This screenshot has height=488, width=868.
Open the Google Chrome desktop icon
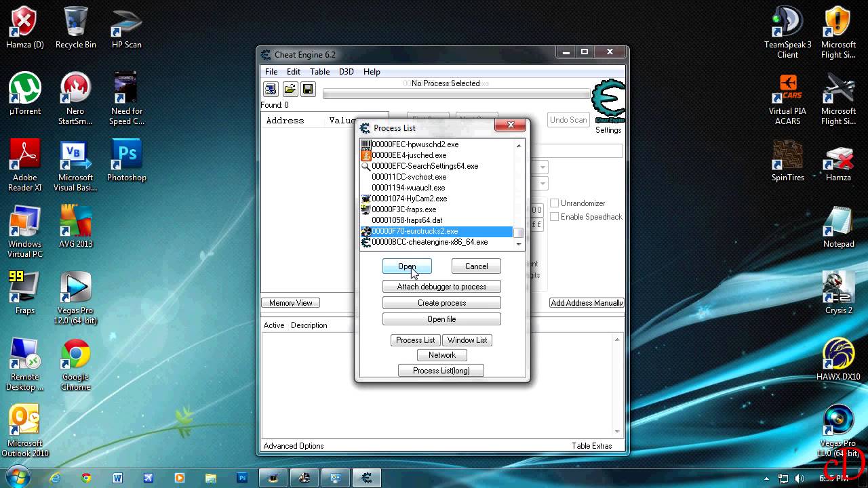tap(76, 365)
